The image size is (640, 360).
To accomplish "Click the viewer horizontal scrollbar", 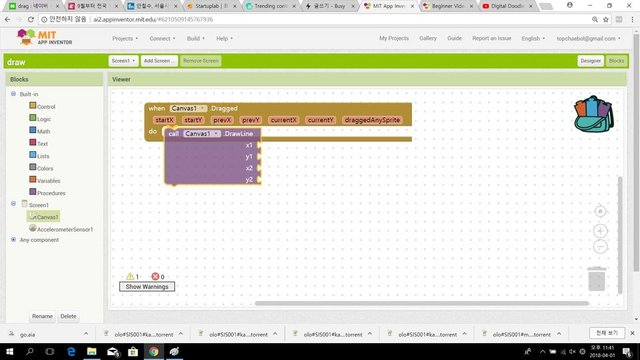I will click(422, 303).
